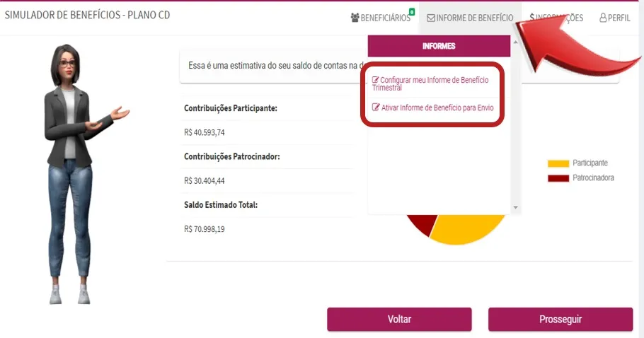This screenshot has height=338, width=644.
Task: Select Ativar Informe de Benefício para Envio
Action: click(x=433, y=107)
